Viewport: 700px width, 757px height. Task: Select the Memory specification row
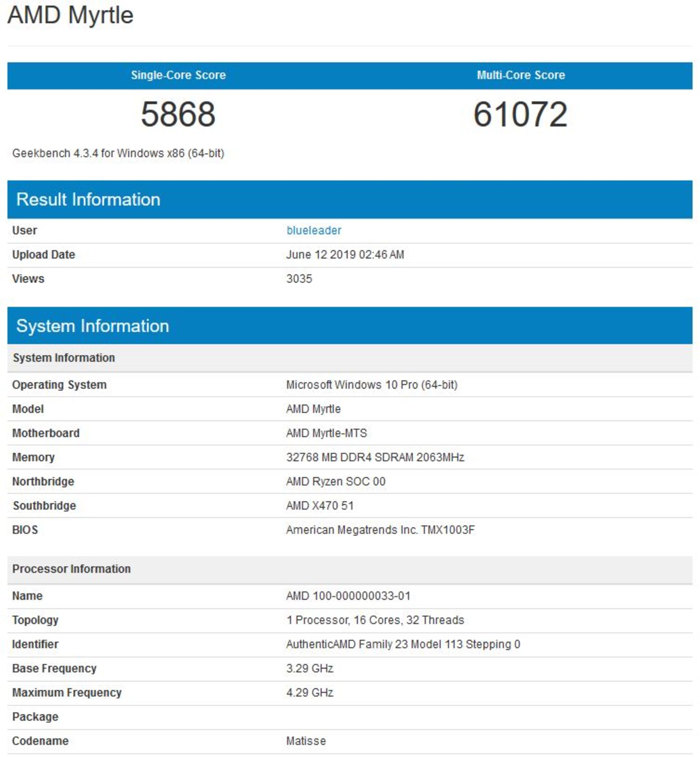[375, 457]
